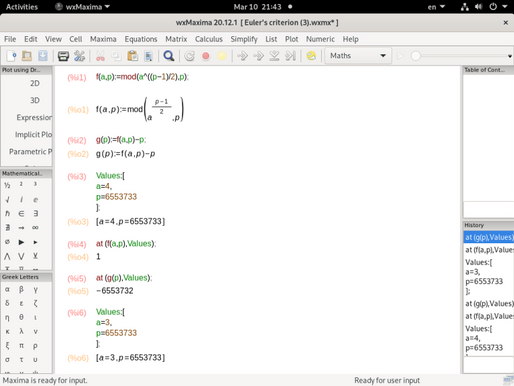Viewport: 514px width, 386px height.
Task: Insert the element-of symbol ∈
Action: coord(21,213)
